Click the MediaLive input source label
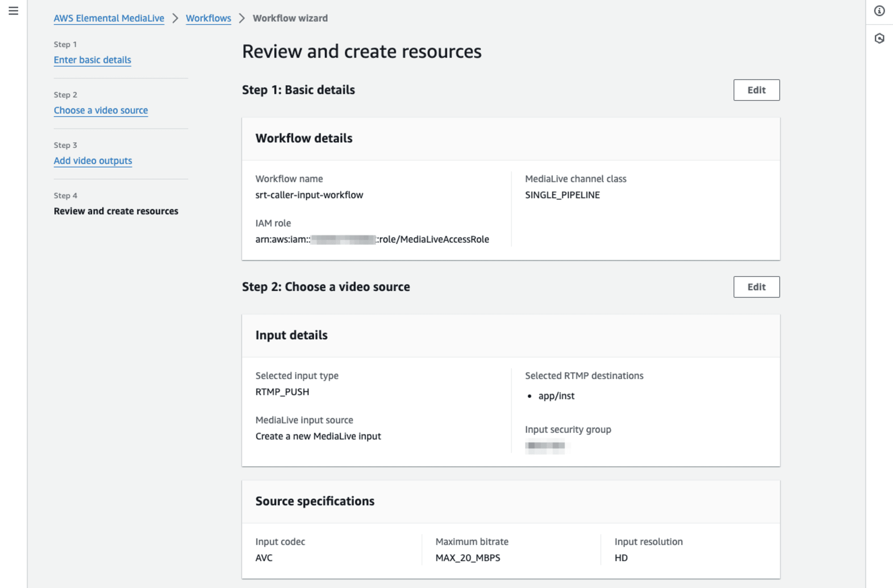 coord(304,420)
